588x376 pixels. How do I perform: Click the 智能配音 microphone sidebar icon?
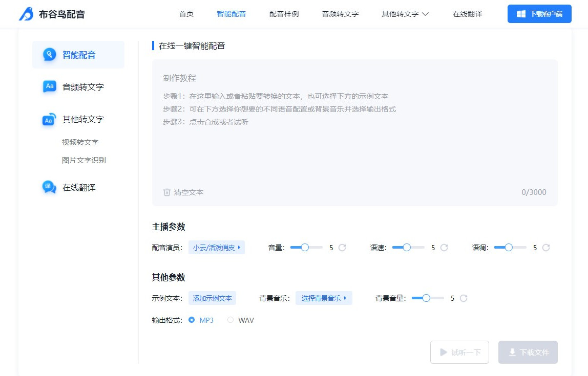[x=50, y=55]
